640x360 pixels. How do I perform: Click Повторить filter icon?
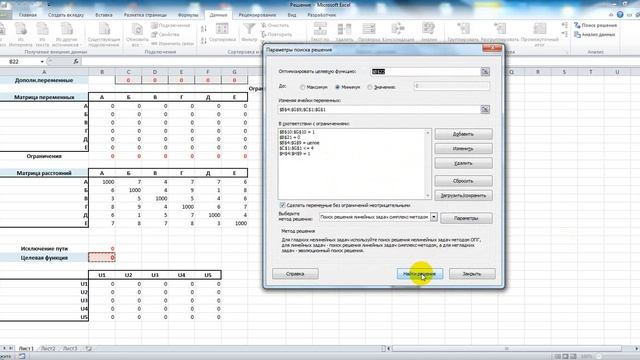276,34
